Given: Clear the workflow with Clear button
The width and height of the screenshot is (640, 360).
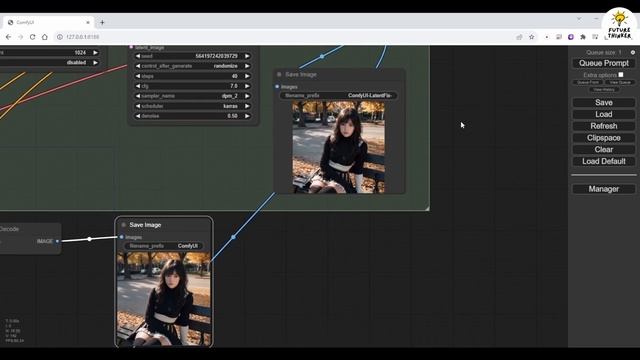Looking at the screenshot, I should coord(604,149).
